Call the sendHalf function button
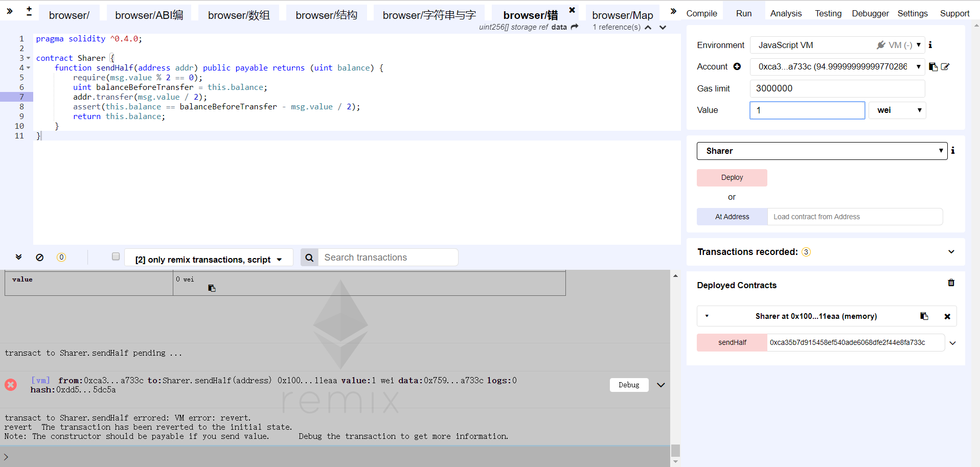Image resolution: width=980 pixels, height=467 pixels. tap(732, 342)
